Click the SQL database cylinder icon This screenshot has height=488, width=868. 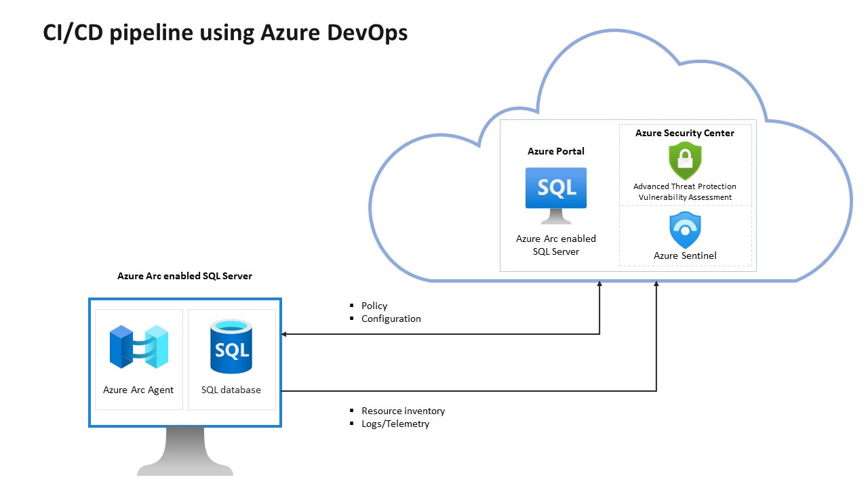(231, 347)
